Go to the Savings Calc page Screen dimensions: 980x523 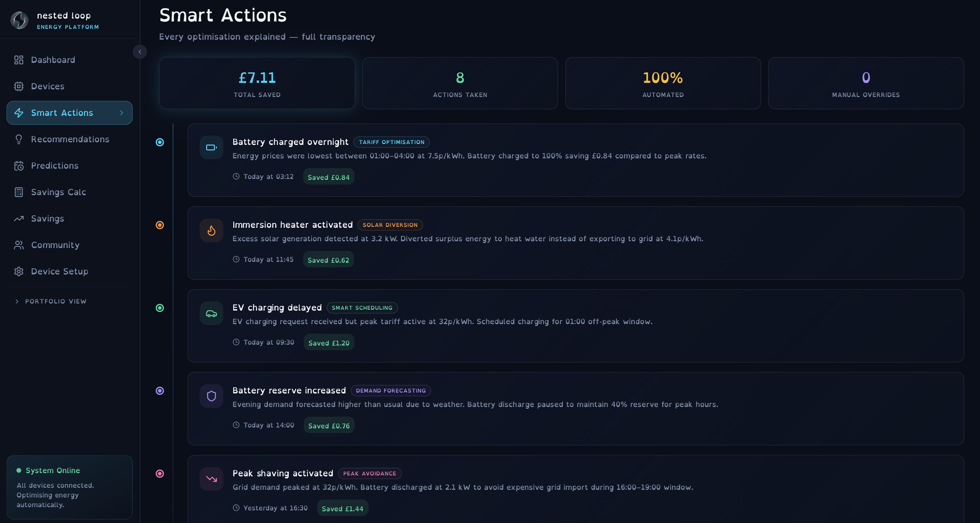(69, 192)
